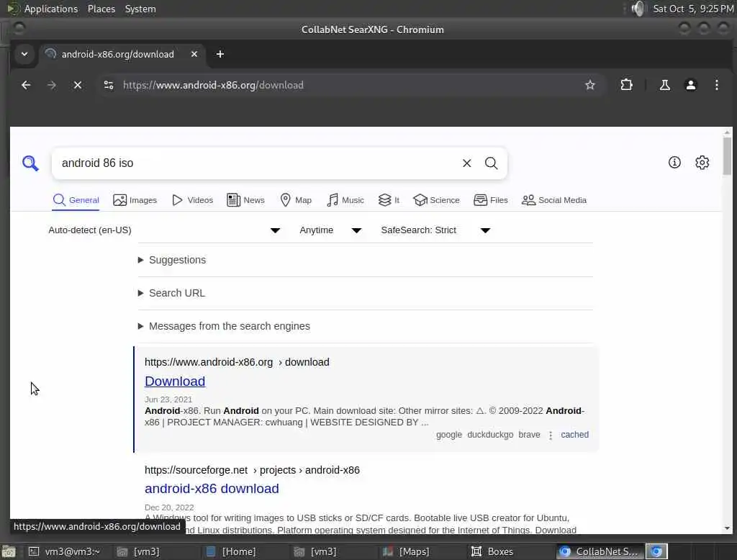Switch to the Social Media category tab

coord(554,200)
